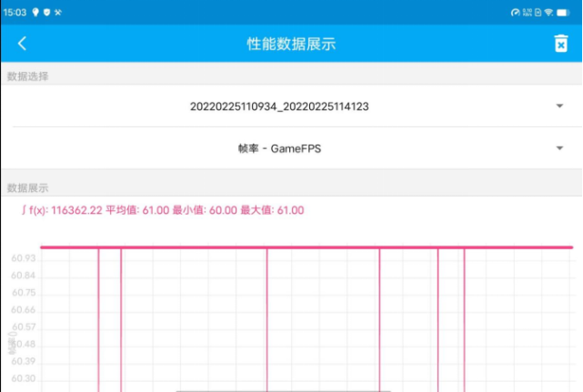Open the session 20220225110934_20220225114123 dropdown
Image resolution: width=583 pixels, height=392 pixels.
(291, 106)
